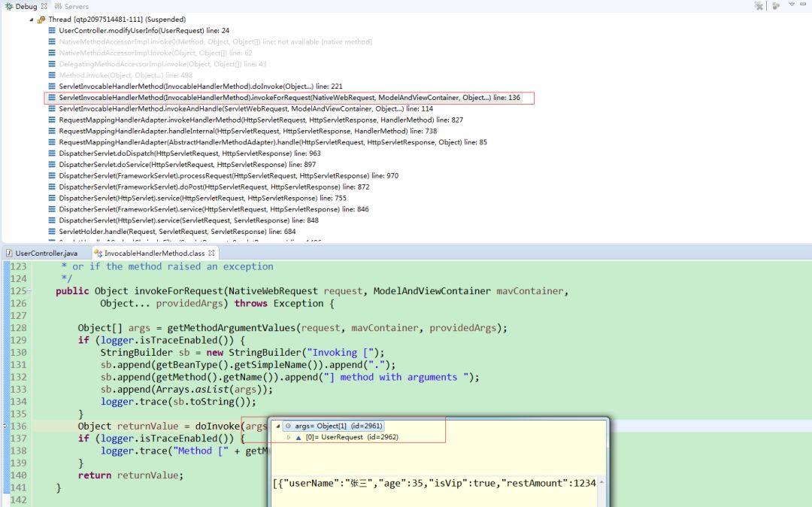Viewport: 812px width, 507px height.
Task: Click "public Object invokeForRequest" signature on line 125
Action: (139, 291)
